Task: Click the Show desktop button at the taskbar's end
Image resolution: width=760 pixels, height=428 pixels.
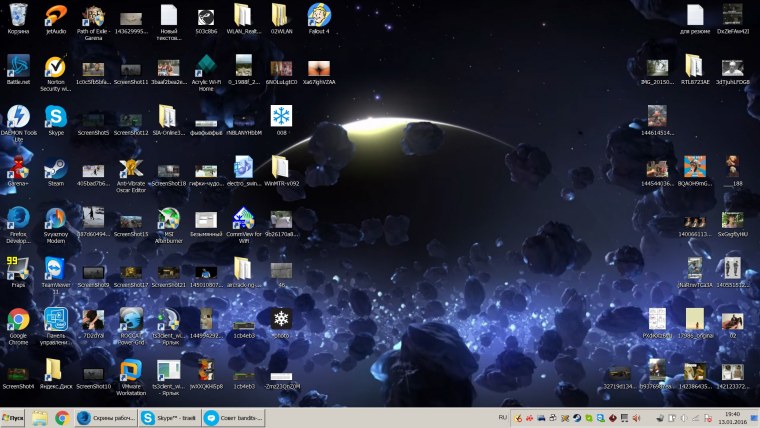Action: click(x=754, y=418)
